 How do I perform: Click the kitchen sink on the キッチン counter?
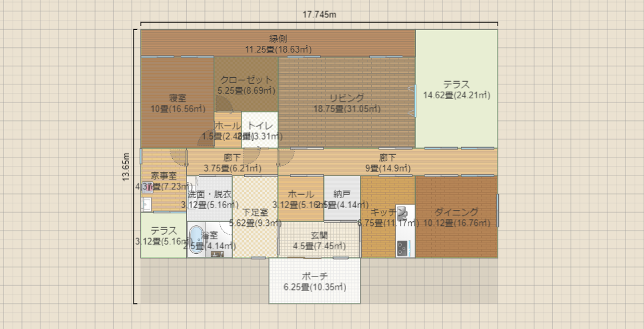click(402, 213)
